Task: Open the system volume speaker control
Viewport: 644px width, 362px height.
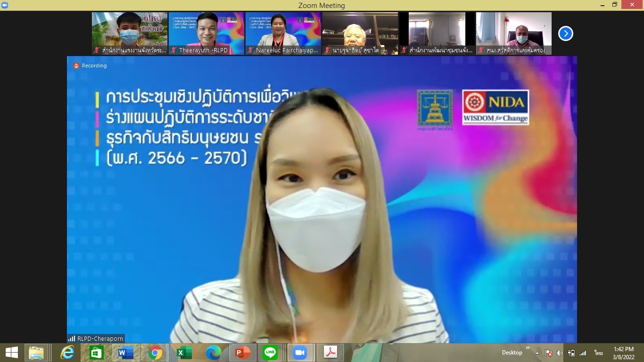Action: tap(560, 353)
